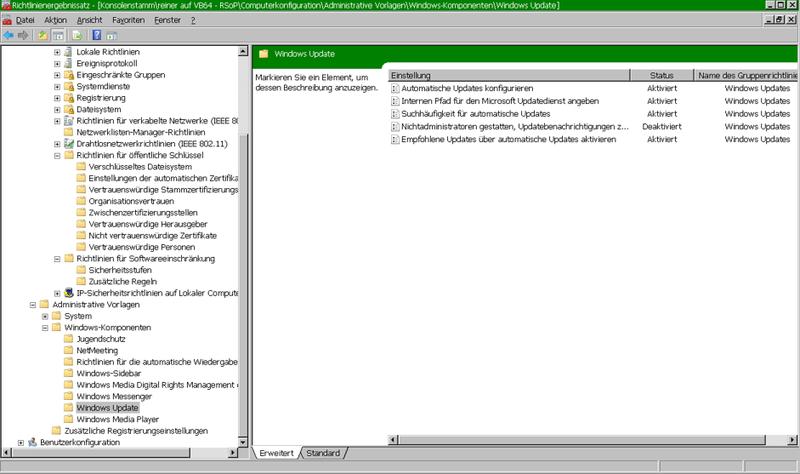This screenshot has height=474, width=800.
Task: Expand the Lokale Richtlinien node
Action: pos(57,52)
